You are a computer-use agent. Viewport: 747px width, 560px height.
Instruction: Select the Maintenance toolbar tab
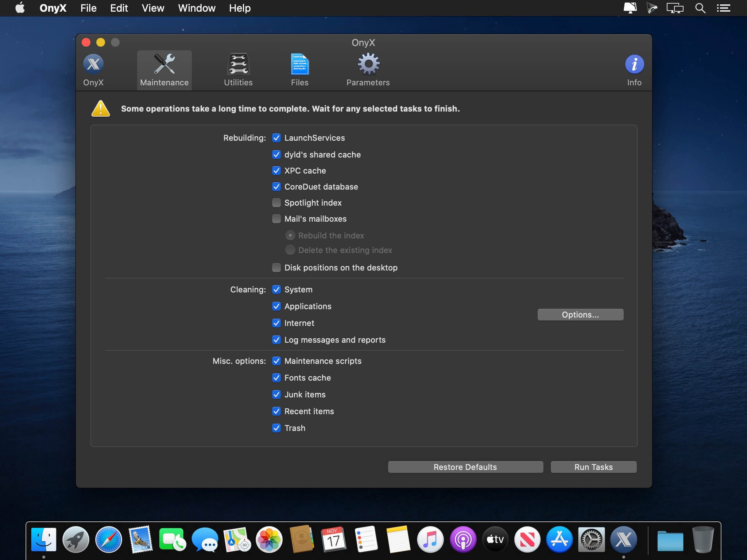click(164, 70)
